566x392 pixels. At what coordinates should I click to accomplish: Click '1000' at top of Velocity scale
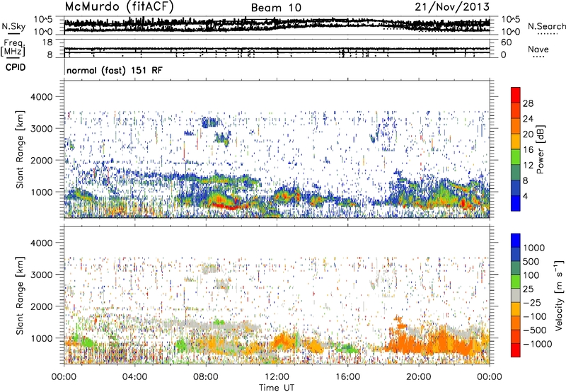[x=534, y=248]
